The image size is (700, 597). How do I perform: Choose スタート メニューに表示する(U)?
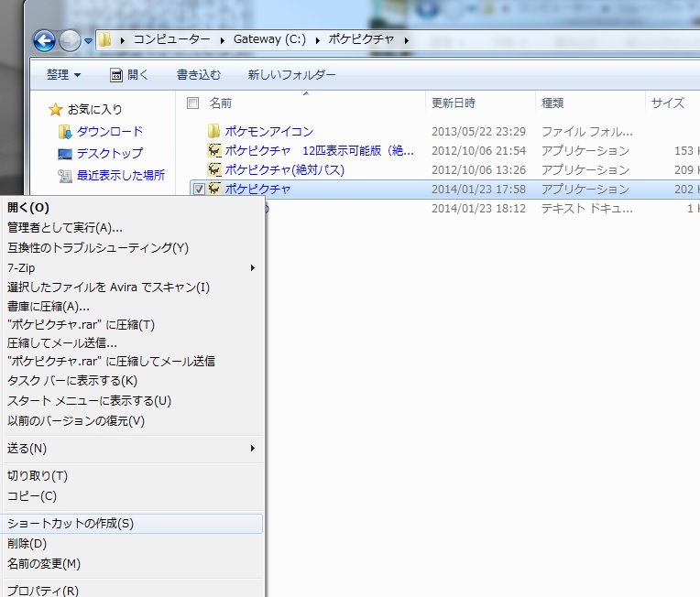tap(133, 401)
